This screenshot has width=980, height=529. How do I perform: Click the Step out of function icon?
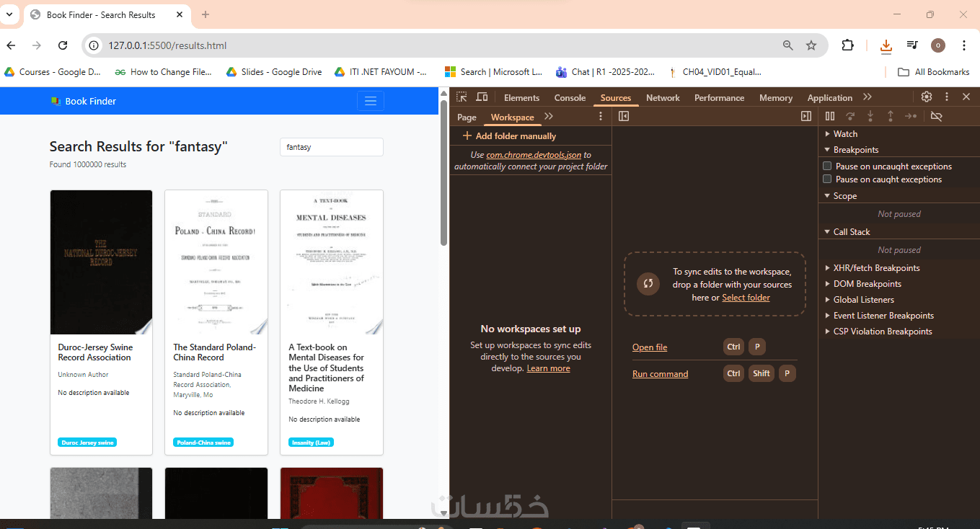pyautogui.click(x=891, y=116)
